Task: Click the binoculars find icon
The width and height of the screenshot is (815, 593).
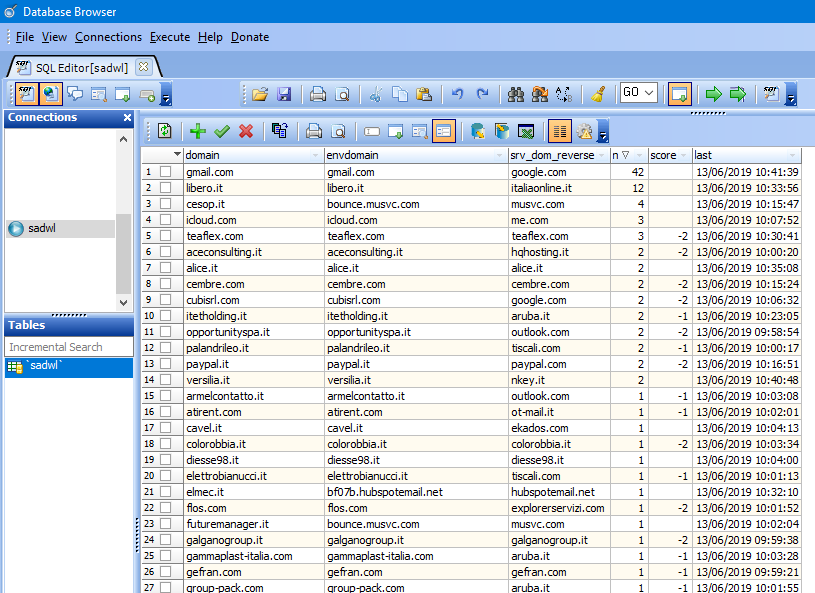Action: (515, 94)
